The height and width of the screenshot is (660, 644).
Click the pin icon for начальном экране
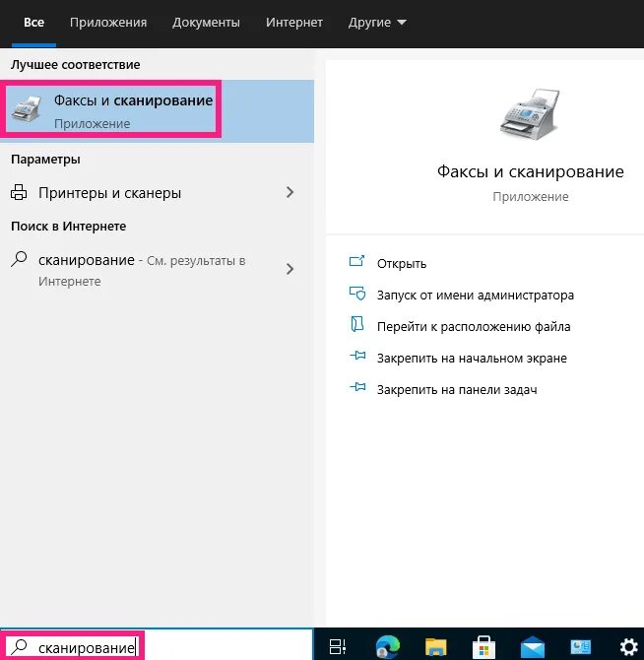point(357,356)
